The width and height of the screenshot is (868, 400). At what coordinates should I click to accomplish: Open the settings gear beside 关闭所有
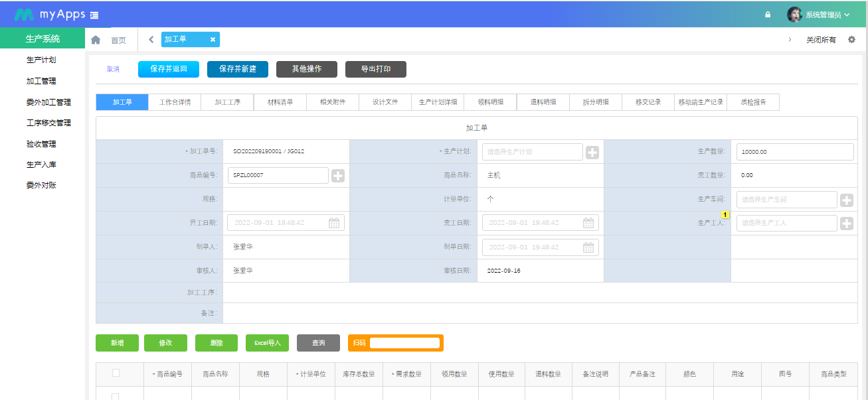point(851,40)
